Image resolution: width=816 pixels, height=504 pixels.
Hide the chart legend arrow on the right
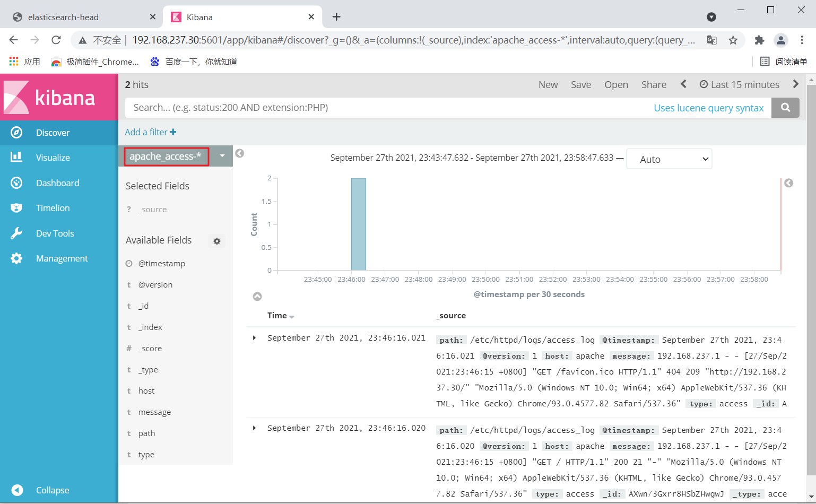(789, 183)
